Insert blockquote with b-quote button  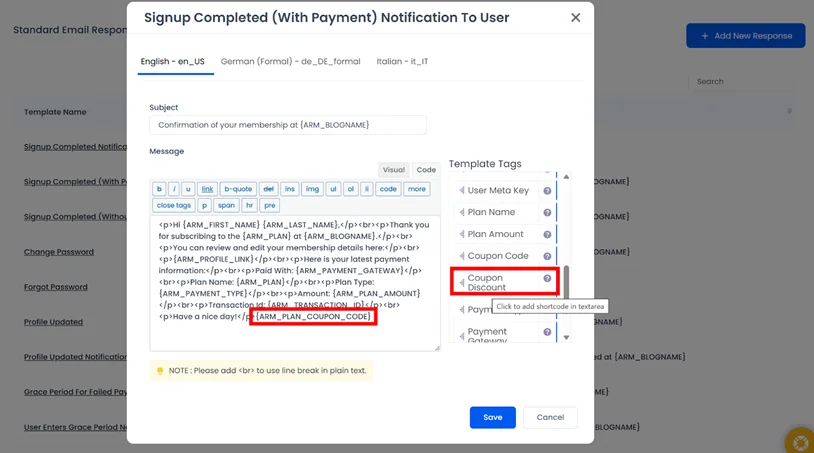[238, 189]
